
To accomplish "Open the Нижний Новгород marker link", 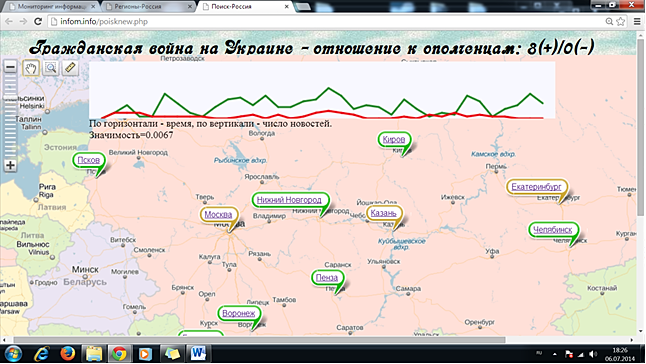I will tap(289, 200).
